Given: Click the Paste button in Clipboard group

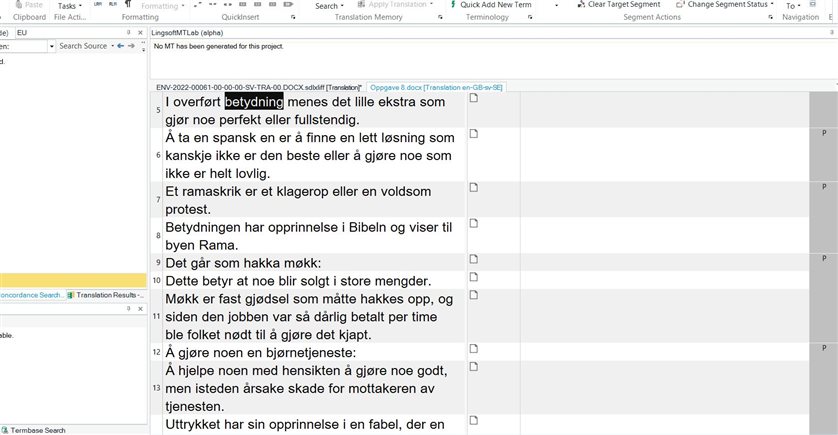Looking at the screenshot, I should pos(29,4).
